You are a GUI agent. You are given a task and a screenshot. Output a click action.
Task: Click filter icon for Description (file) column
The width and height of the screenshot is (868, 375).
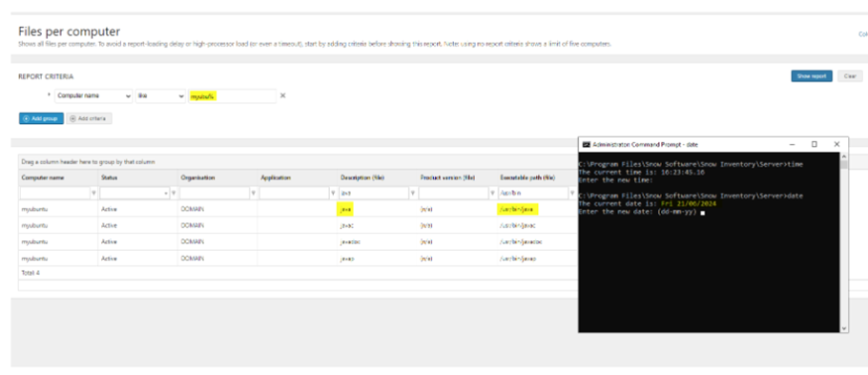coord(412,194)
